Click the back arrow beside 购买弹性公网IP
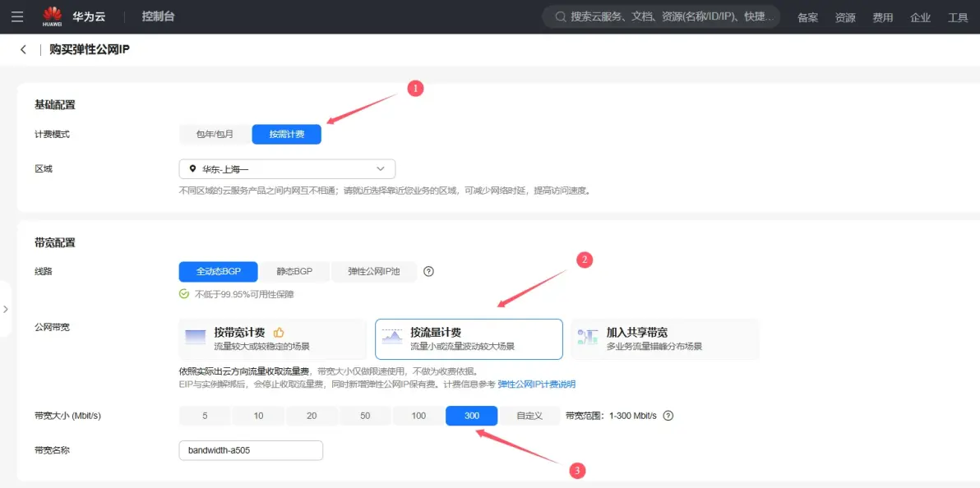980x488 pixels. tap(23, 50)
